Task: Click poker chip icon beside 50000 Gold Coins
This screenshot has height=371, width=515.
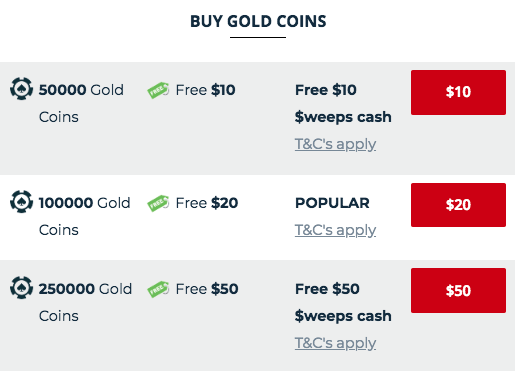Action: [21, 89]
